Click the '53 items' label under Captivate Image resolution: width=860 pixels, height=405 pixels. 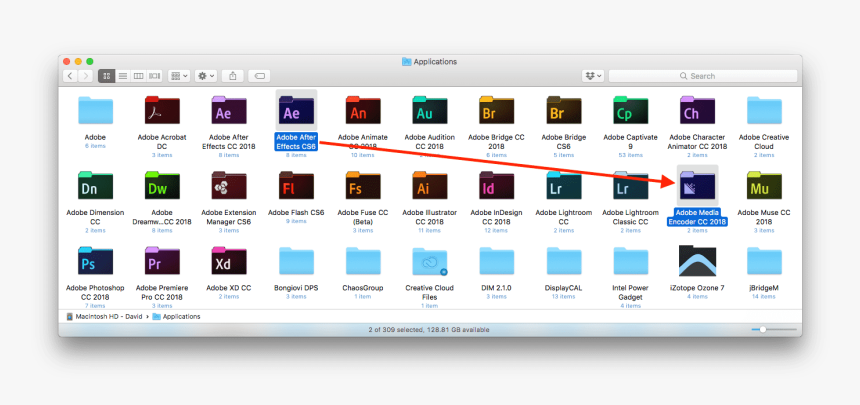coord(631,155)
